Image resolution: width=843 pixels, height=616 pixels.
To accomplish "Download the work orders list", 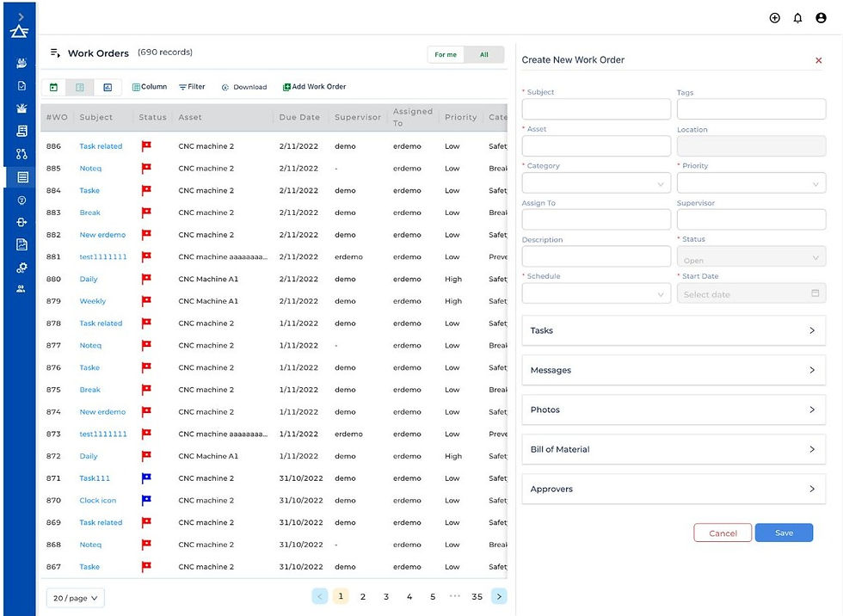I will click(244, 87).
